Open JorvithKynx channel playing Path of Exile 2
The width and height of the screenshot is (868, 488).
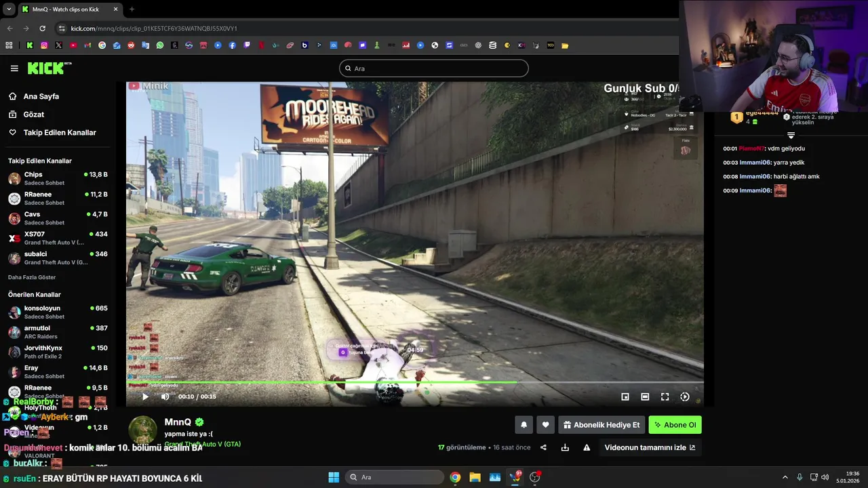tap(58, 352)
